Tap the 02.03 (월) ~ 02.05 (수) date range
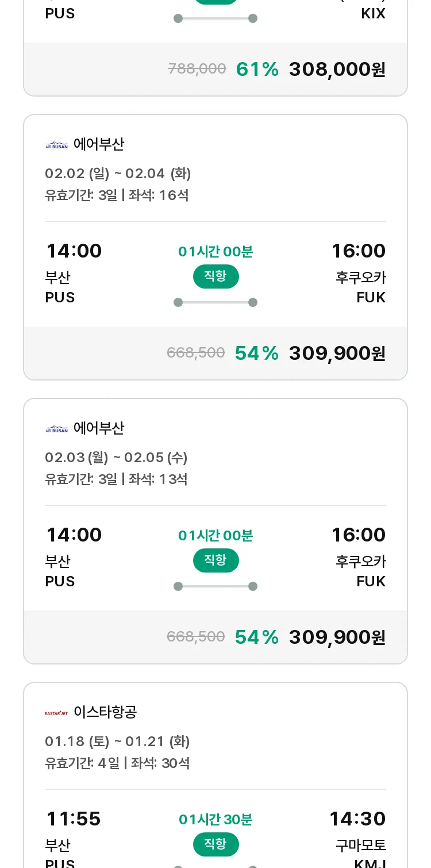Image resolution: width=431 pixels, height=868 pixels. [x=116, y=458]
